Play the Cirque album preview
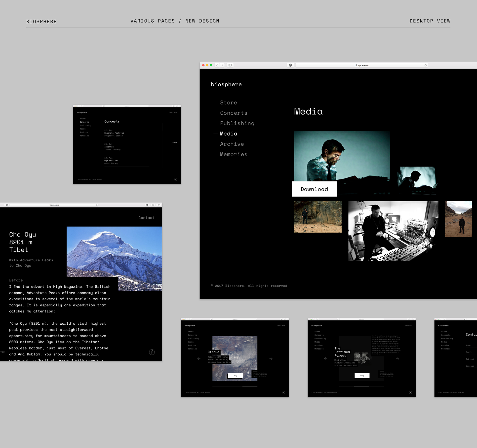The width and height of the screenshot is (477, 448). tap(235, 358)
